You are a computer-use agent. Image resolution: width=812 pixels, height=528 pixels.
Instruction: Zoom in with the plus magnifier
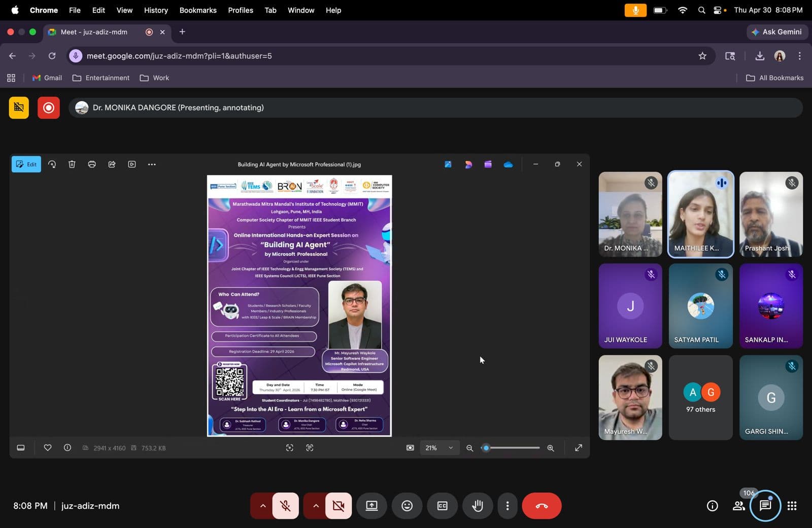551,448
